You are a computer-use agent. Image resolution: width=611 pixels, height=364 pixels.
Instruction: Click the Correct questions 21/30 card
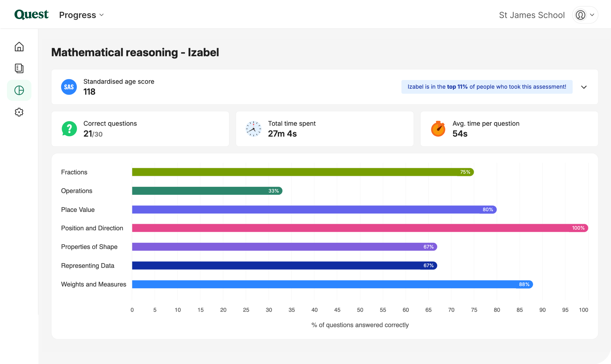click(140, 129)
